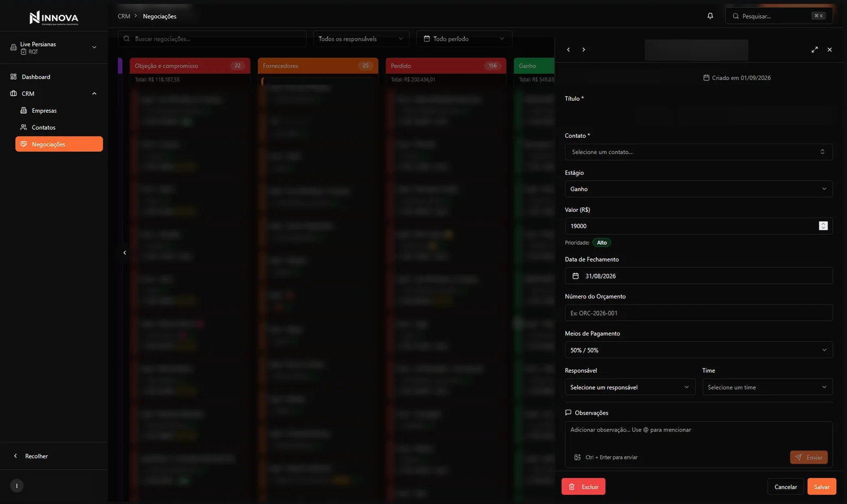Click the calendar icon in Data de Fechamento
Screen dimensions: 847x504
pyautogui.click(x=575, y=276)
